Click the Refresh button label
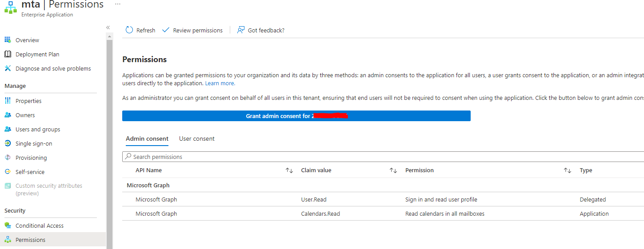Screen dimensions: 644x249 pos(146,30)
